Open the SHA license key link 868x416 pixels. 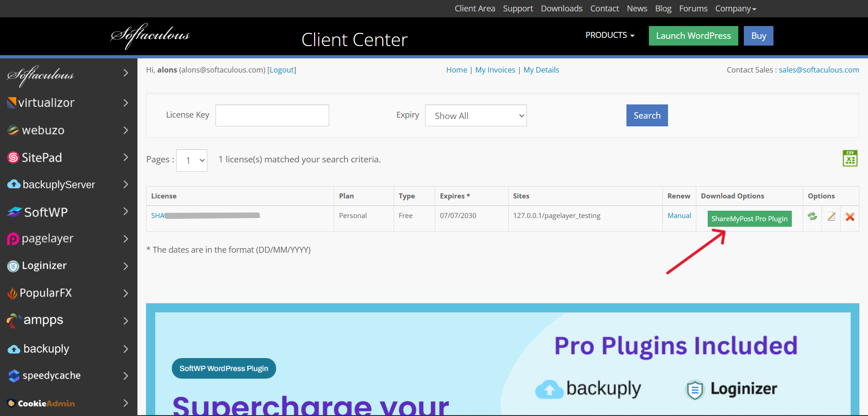205,215
